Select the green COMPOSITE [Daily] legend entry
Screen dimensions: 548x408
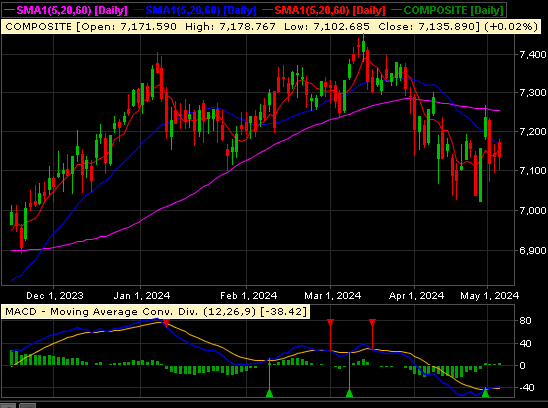[448, 10]
